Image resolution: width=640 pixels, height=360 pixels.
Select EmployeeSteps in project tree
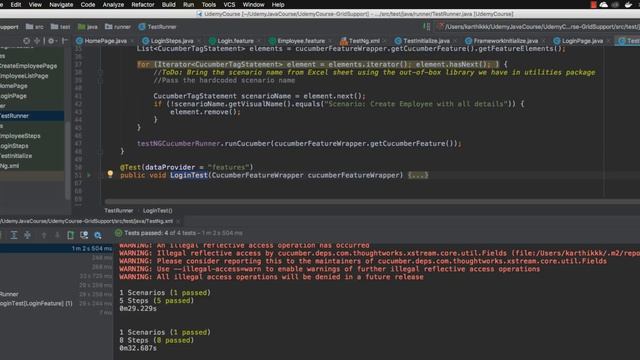(20, 136)
